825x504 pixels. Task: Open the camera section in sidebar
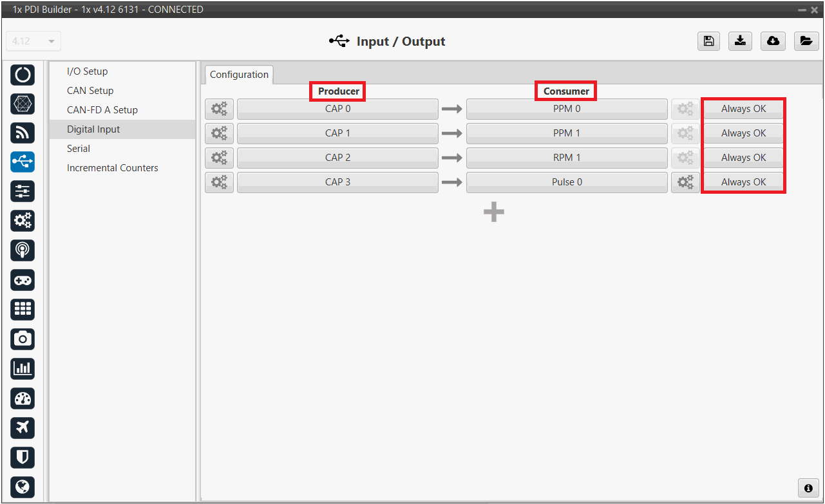pyautogui.click(x=23, y=339)
